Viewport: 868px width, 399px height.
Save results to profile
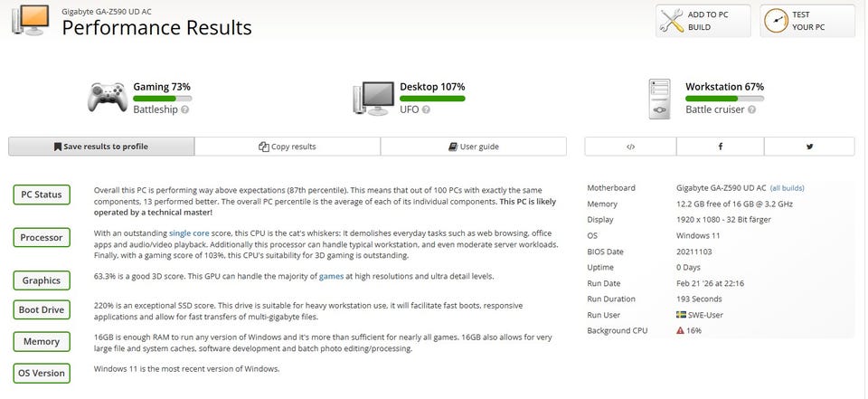coord(101,147)
